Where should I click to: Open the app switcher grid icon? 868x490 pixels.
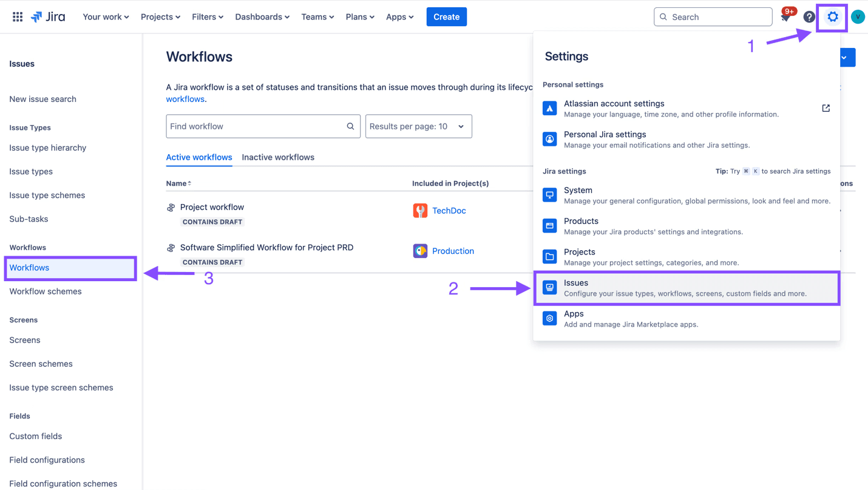coord(17,16)
